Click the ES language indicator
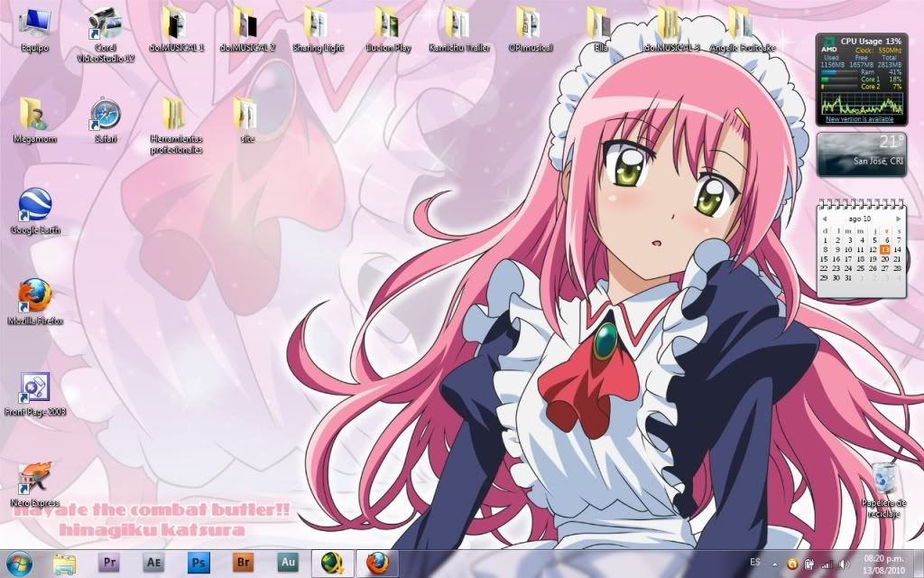The height and width of the screenshot is (578, 924). click(x=755, y=562)
